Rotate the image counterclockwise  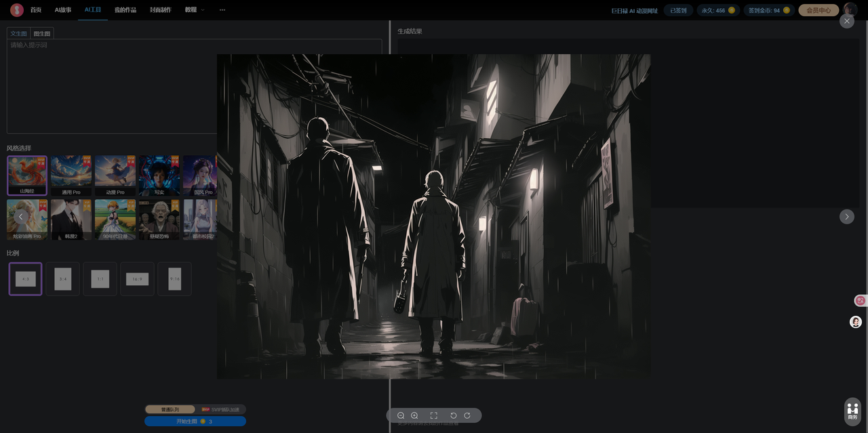(454, 415)
